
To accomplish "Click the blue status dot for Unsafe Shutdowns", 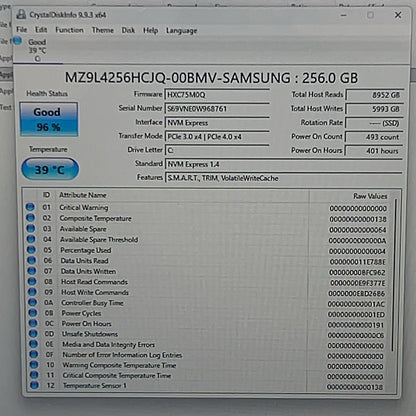I will (33, 333).
